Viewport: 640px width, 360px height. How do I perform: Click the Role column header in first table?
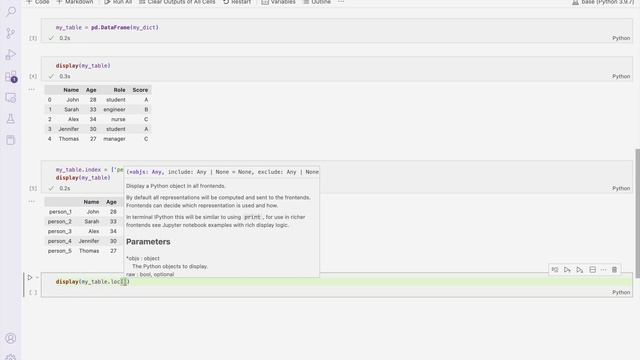[x=120, y=90]
